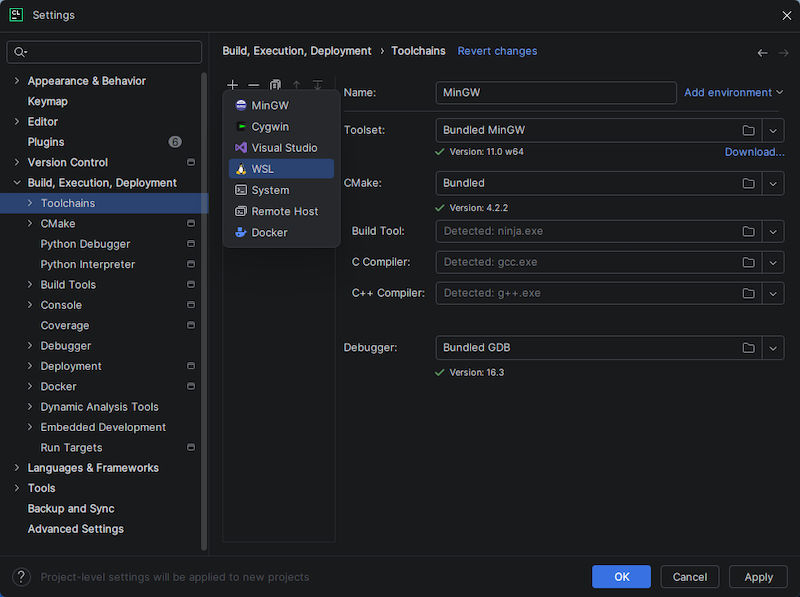This screenshot has height=597, width=800.
Task: Click OK to confirm settings
Action: click(621, 577)
